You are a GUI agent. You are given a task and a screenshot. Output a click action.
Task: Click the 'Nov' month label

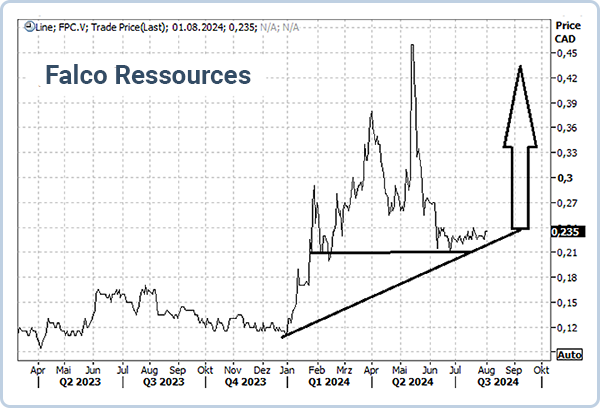233,370
